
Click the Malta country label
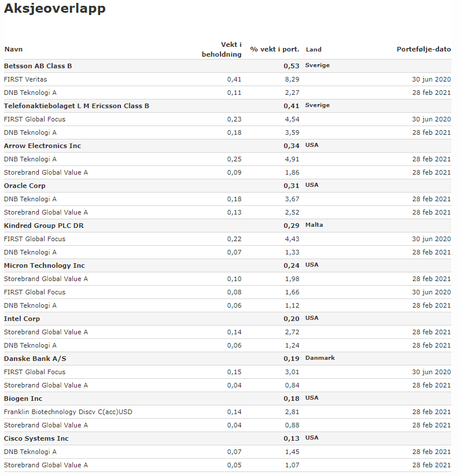coord(314,225)
